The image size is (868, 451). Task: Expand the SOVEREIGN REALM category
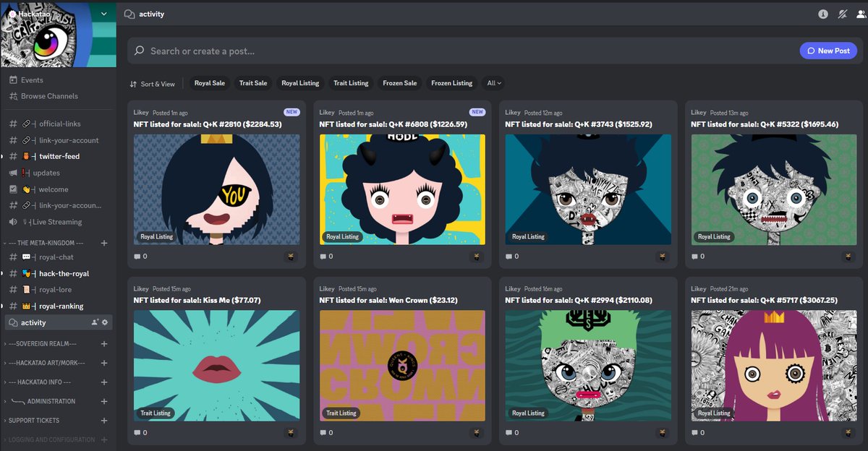[x=41, y=344]
